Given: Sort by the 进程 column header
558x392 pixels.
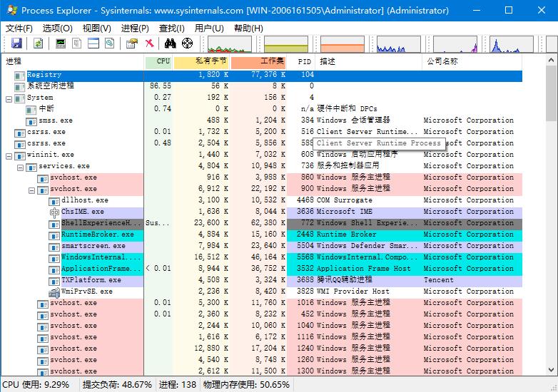Looking at the screenshot, I should (73, 62).
